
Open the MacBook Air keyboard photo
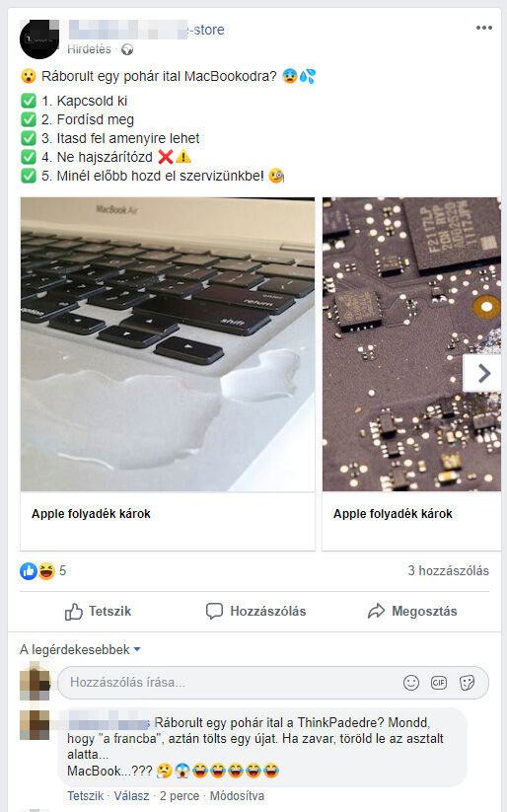click(168, 344)
